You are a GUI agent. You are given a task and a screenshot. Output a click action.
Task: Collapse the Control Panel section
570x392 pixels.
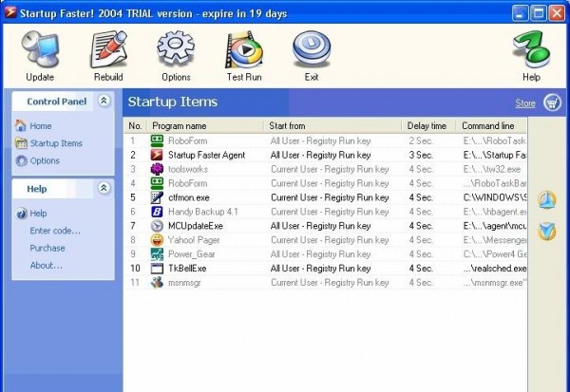point(104,101)
